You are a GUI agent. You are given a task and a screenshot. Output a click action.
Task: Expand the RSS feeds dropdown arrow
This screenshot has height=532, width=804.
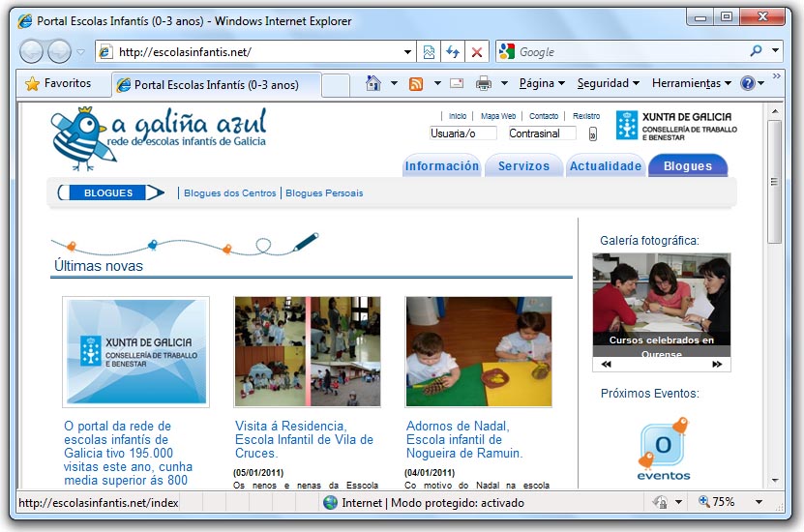[x=437, y=83]
